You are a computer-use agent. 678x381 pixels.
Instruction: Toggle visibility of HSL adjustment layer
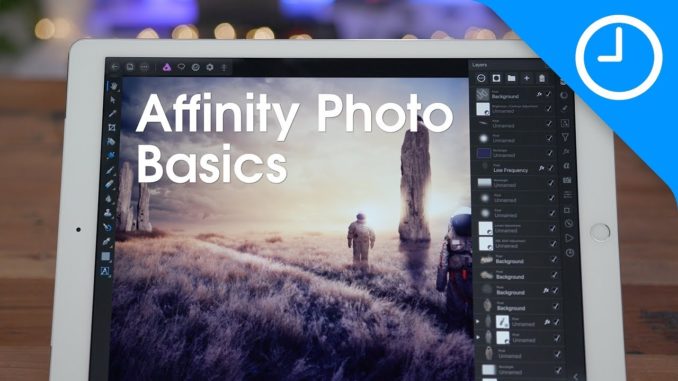553,243
